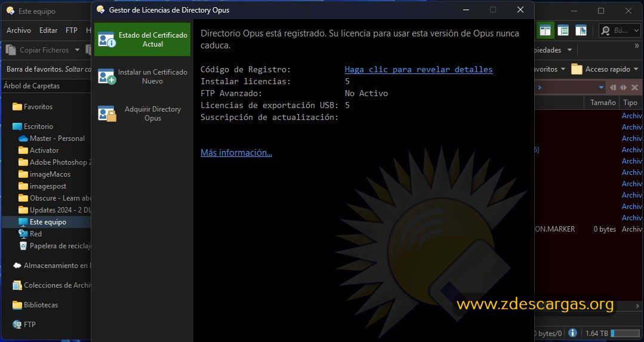Screen dimensions: 644x342
Task: Open the Propiedades dropdown arrow
Action: [x=569, y=50]
